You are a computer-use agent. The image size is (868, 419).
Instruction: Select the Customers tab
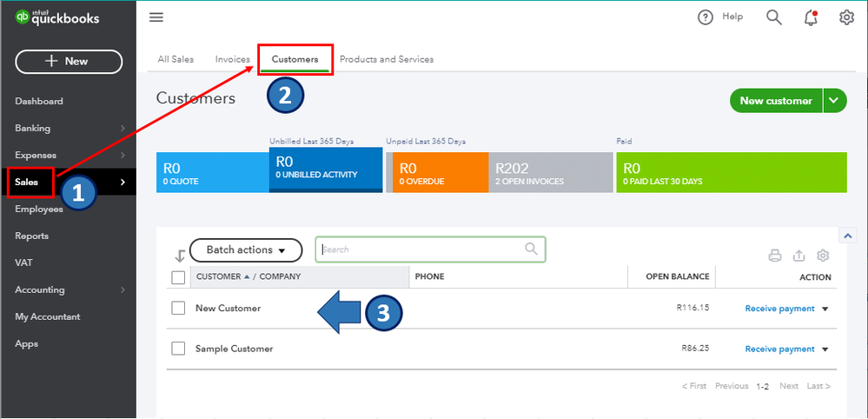[x=295, y=58]
